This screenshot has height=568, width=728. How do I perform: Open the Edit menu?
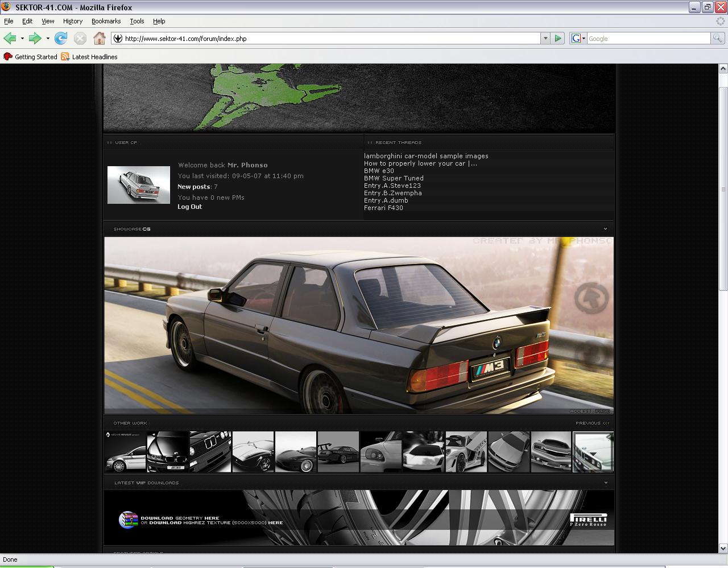[x=27, y=21]
